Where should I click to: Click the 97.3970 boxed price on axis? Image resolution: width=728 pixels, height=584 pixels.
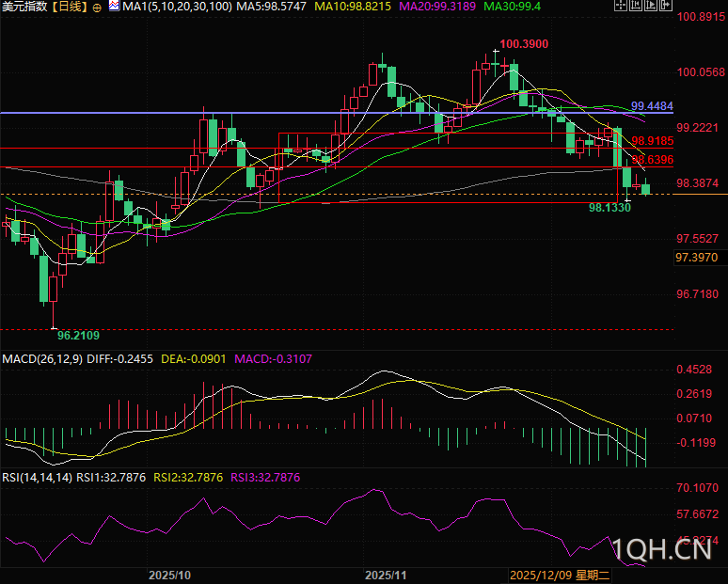pyautogui.click(x=697, y=258)
